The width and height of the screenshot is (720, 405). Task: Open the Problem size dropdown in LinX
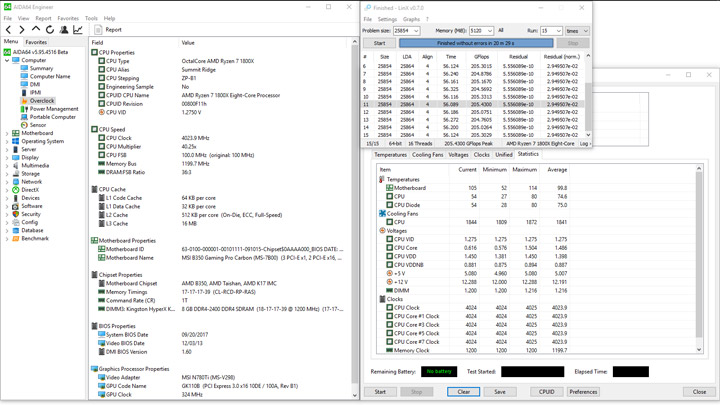416,31
